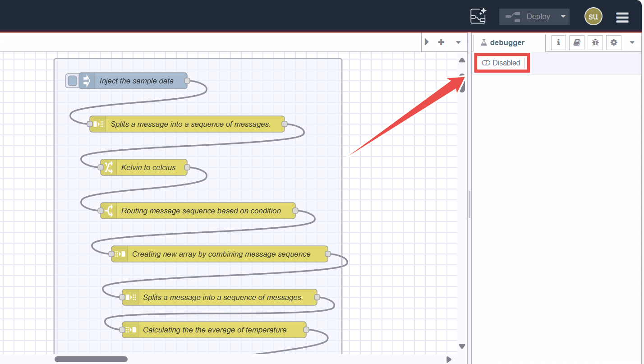The image size is (644, 364).
Task: Select the 'Calculating the the average of temperature' node
Action: pos(214,330)
